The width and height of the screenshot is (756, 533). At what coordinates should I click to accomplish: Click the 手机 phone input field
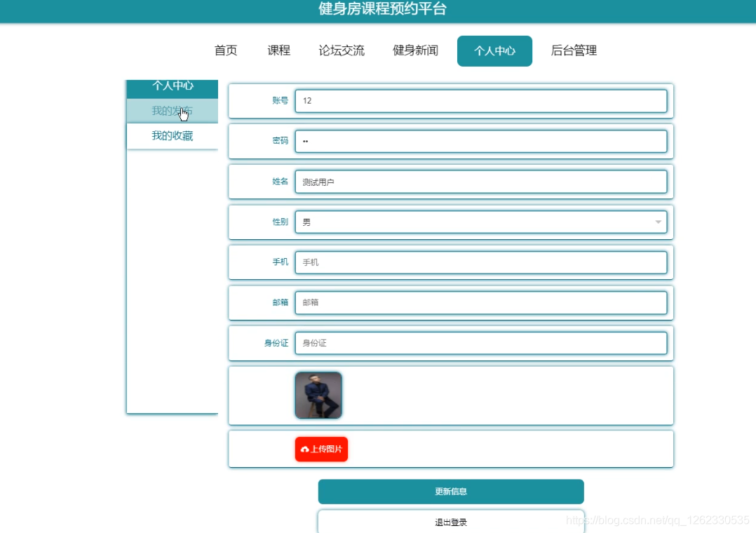tap(482, 262)
